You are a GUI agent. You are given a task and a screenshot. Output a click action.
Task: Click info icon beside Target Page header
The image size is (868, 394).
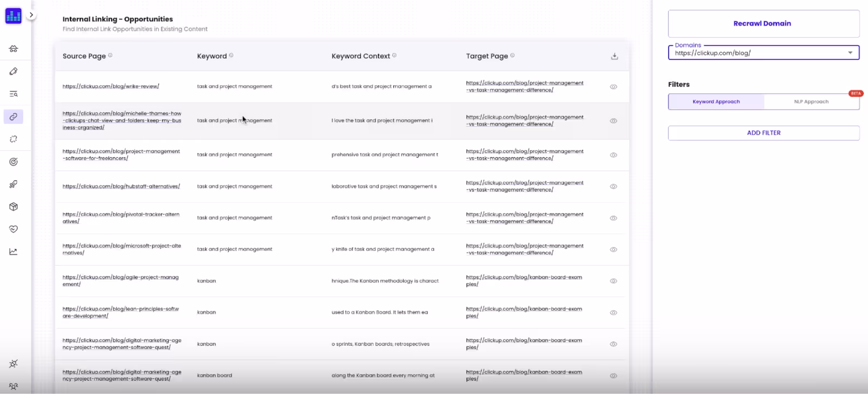click(x=513, y=55)
